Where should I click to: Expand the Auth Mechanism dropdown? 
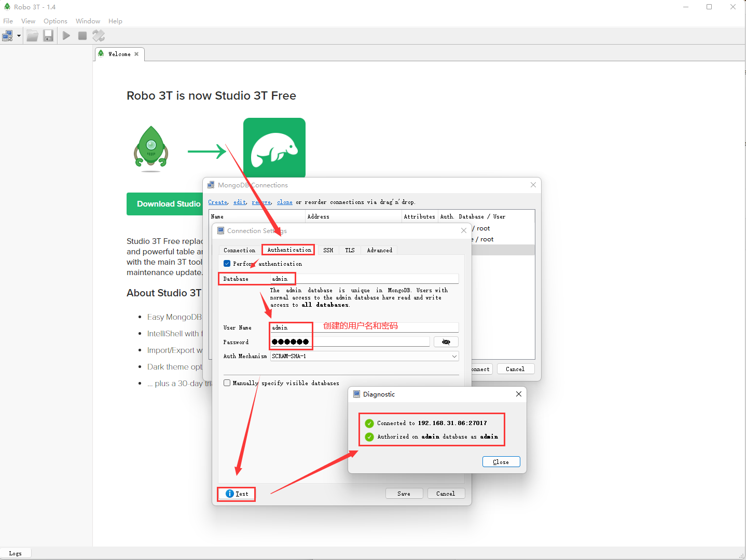(x=454, y=357)
